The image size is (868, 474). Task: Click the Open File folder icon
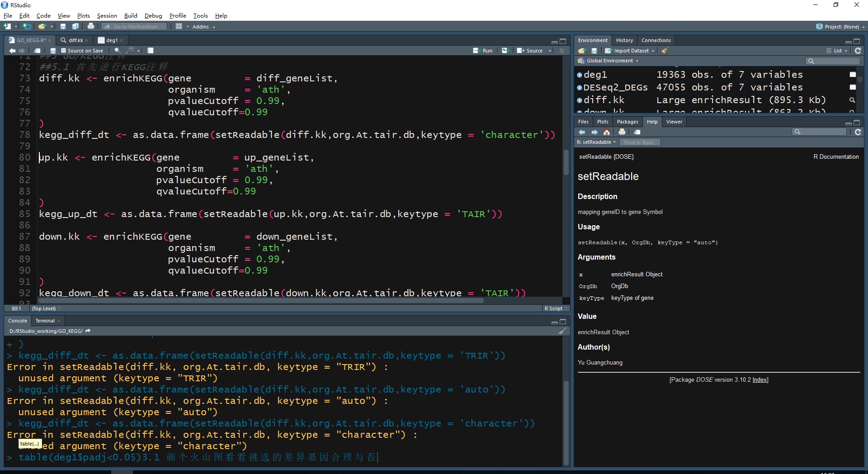point(42,27)
